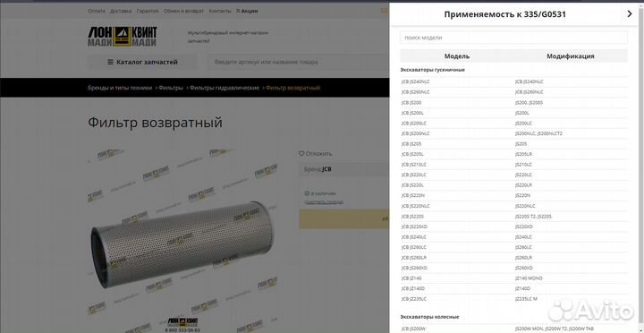Image resolution: width=644 pixels, height=333 pixels.
Task: Click the Экскаваторы гусеничные section heading
Action: point(433,70)
